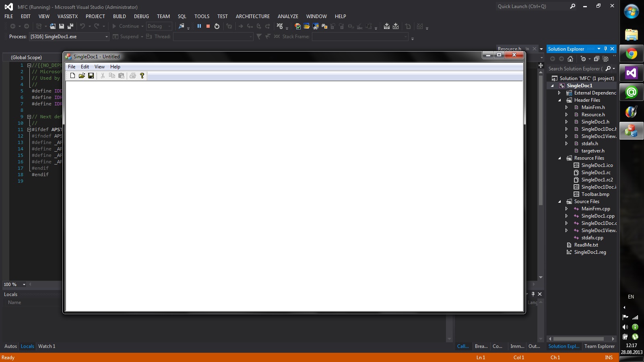The width and height of the screenshot is (644, 362).
Task: Click the Copy icon in SingleDoc1 toolbar
Action: 112,76
